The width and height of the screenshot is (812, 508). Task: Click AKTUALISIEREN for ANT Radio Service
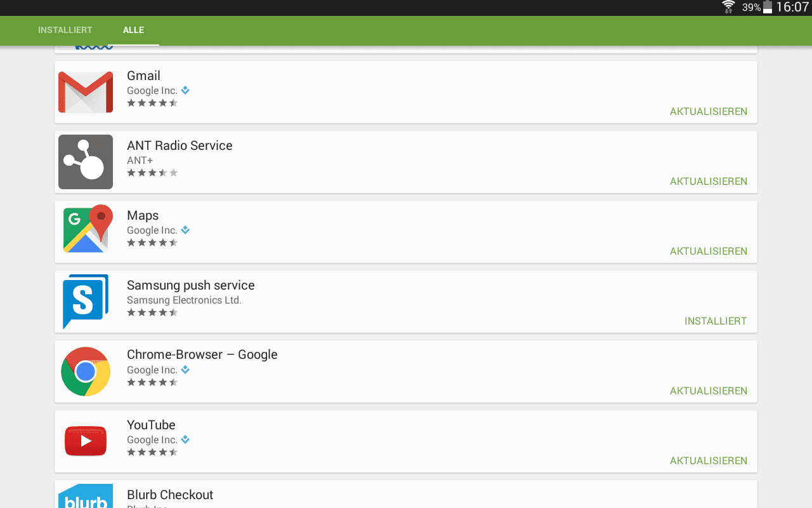(709, 181)
